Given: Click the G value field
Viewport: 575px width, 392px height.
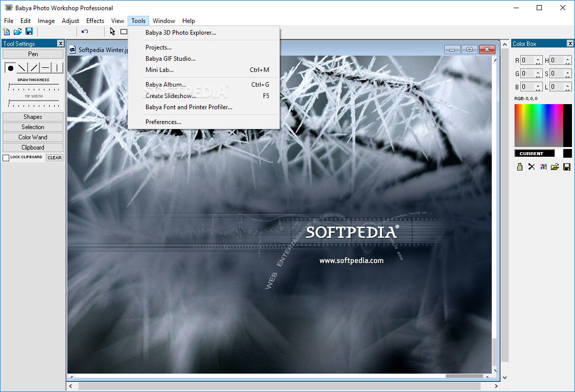Looking at the screenshot, I should pos(528,73).
